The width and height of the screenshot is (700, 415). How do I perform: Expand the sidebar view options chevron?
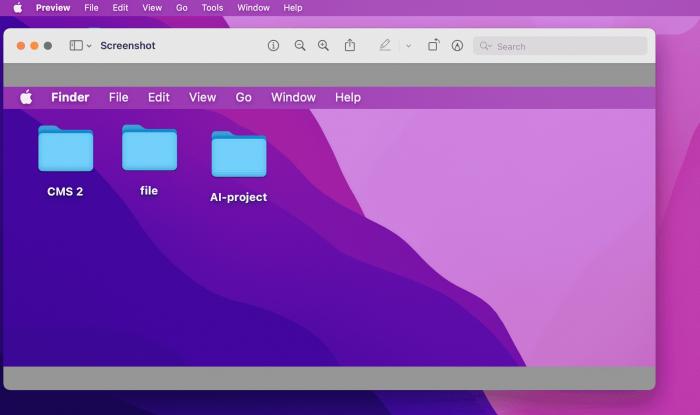[x=89, y=46]
